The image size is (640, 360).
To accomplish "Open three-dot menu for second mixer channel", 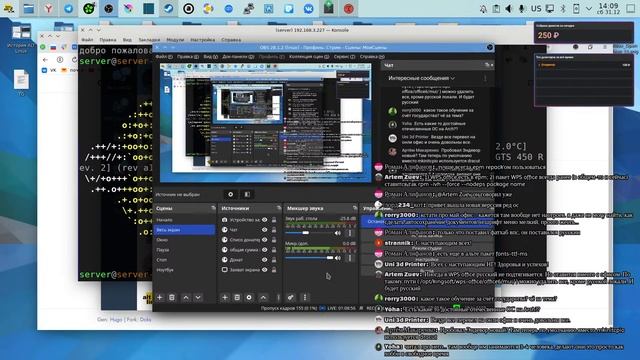I will tap(350, 258).
